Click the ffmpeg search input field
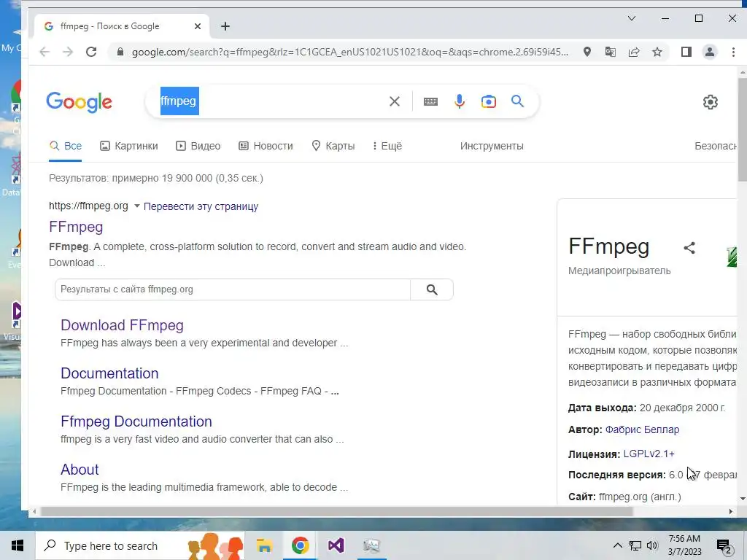Viewport: 747px width, 560px height. 271,101
